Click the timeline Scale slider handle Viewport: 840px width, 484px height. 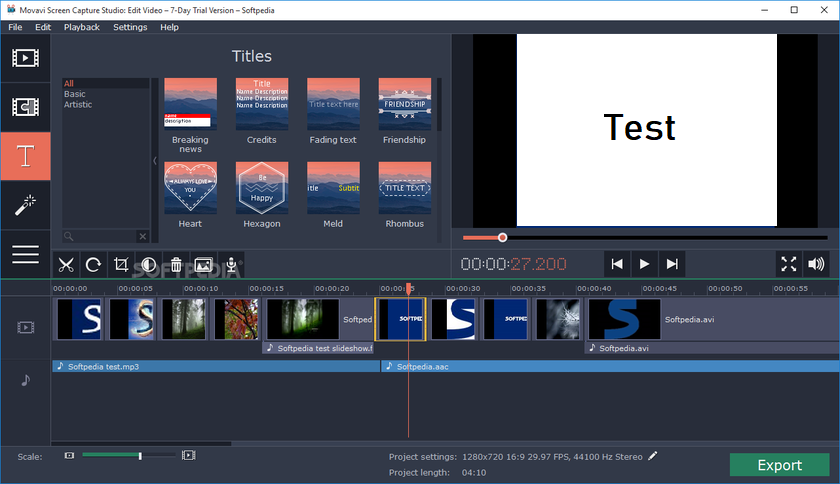click(x=140, y=456)
